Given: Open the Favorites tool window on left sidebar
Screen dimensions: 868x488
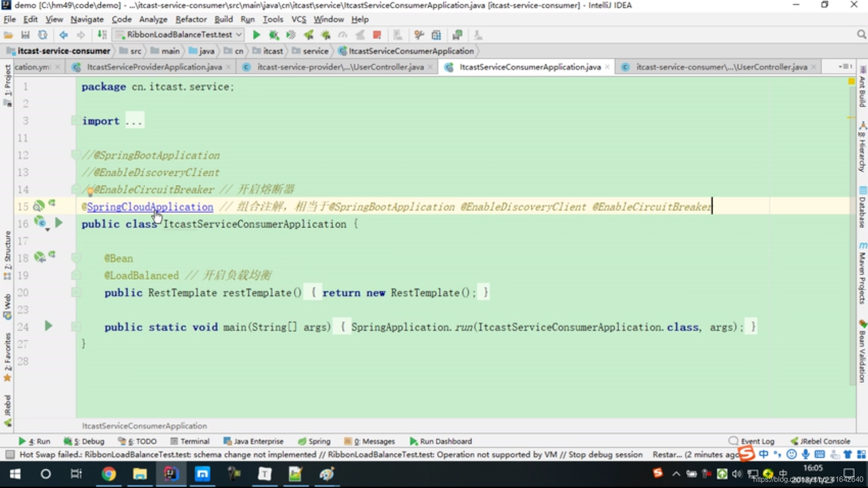Looking at the screenshot, I should point(7,357).
